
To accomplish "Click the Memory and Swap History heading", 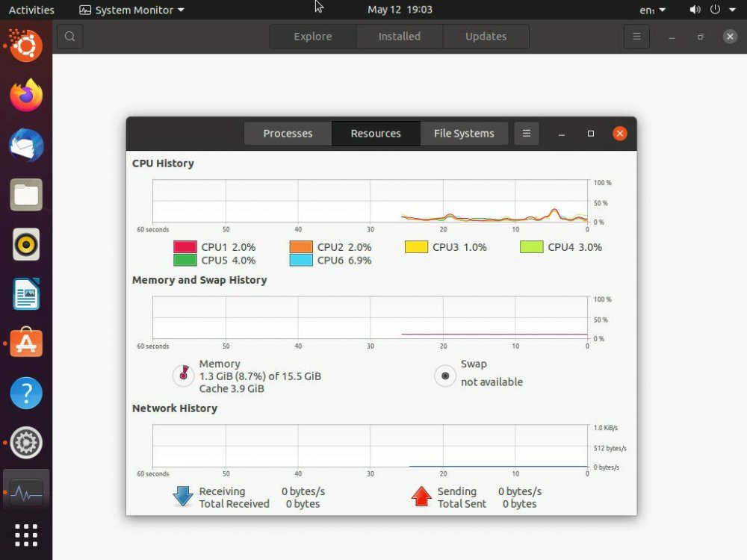I will tap(199, 280).
